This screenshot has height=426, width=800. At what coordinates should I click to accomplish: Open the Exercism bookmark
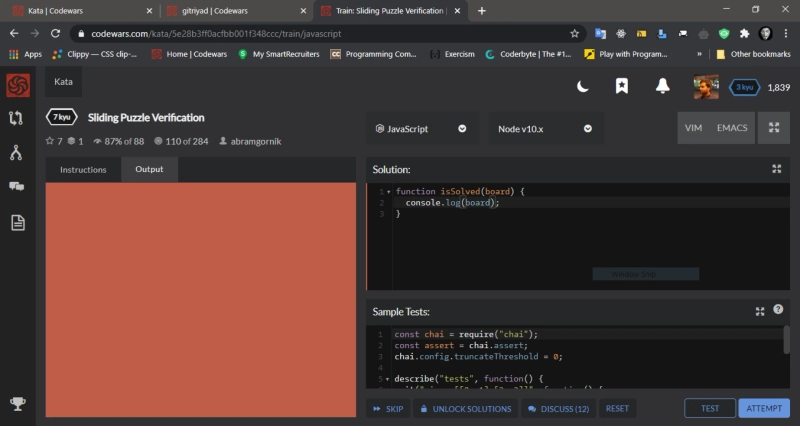[452, 54]
